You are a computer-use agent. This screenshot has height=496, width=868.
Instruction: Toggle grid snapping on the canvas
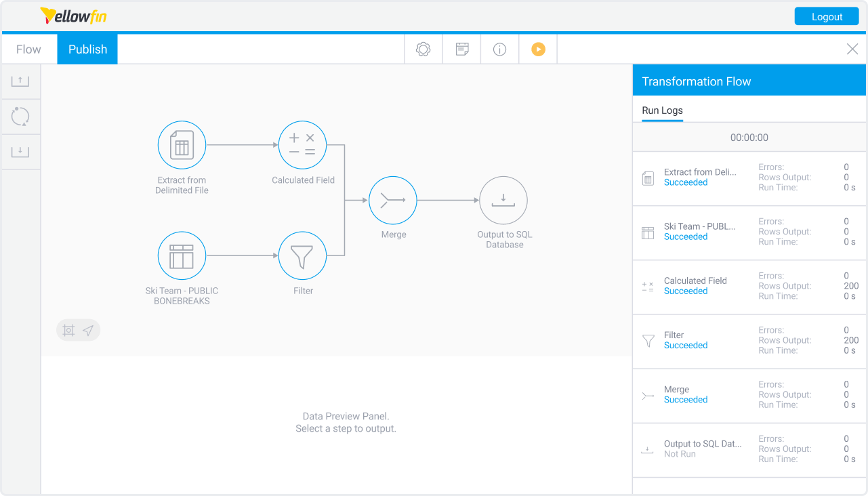[68, 330]
